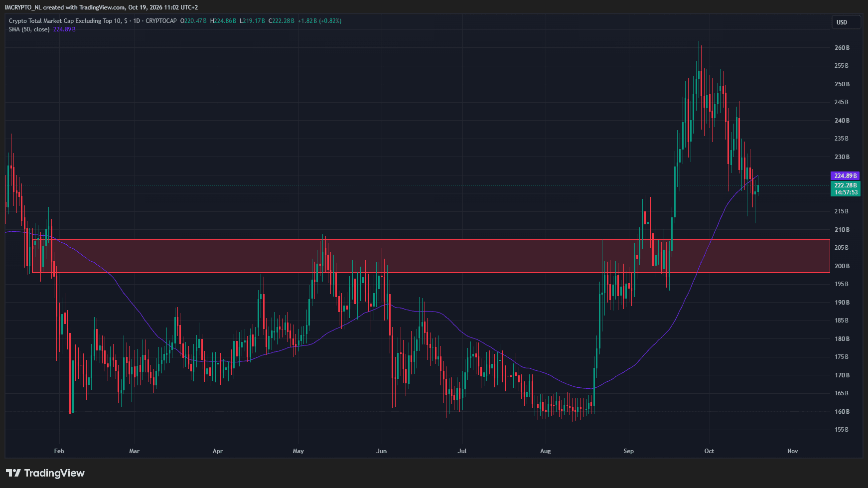Click the CRYPTOCAP source label

161,21
